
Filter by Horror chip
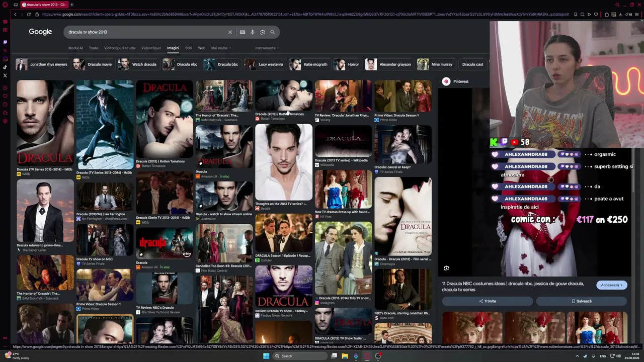click(x=347, y=64)
